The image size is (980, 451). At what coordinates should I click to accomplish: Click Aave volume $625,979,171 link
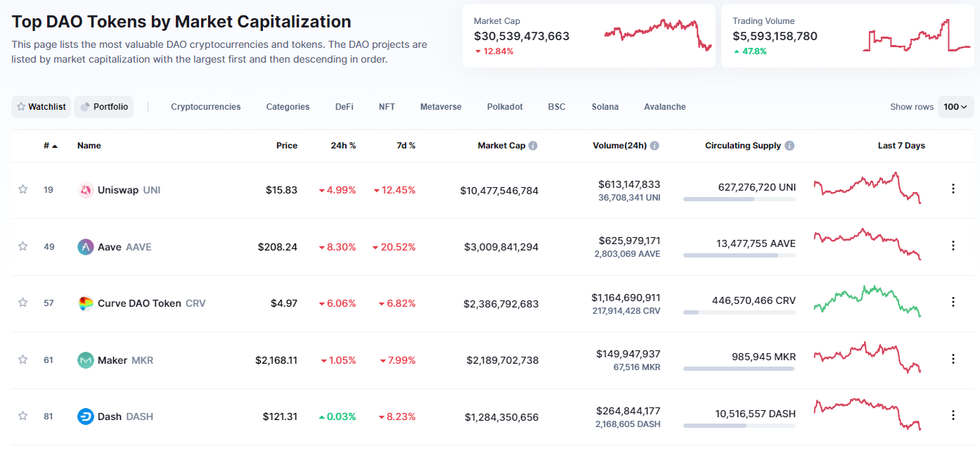click(x=629, y=241)
